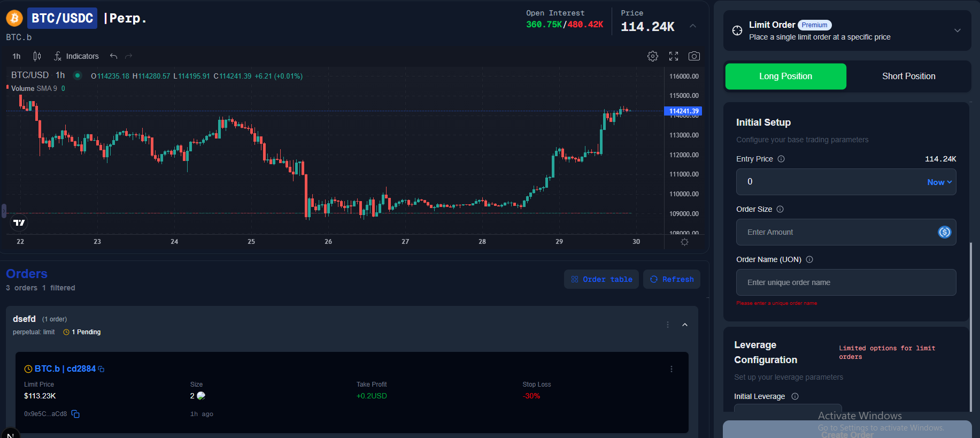
Task: Collapse the dsefd order group
Action: 685,325
